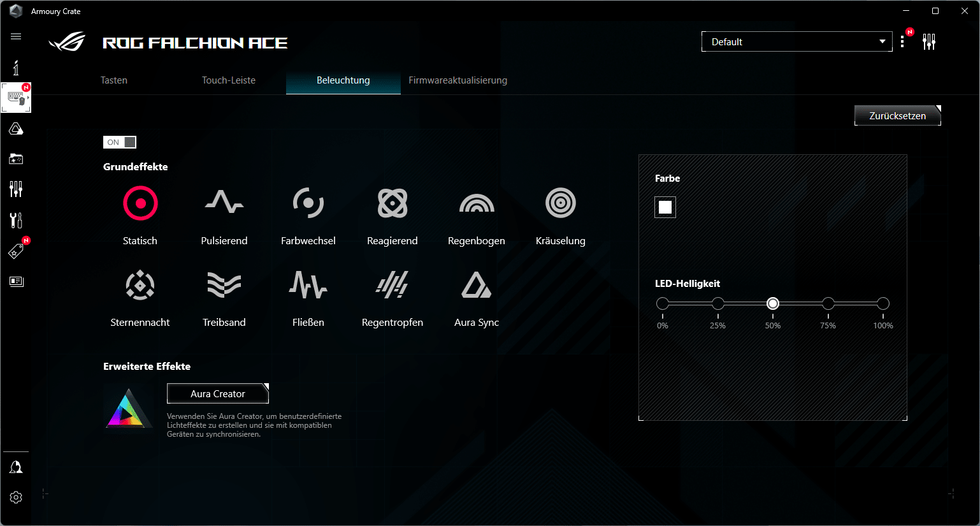Open the three-dot profile options menu
Screen dimensions: 980x526
click(902, 42)
